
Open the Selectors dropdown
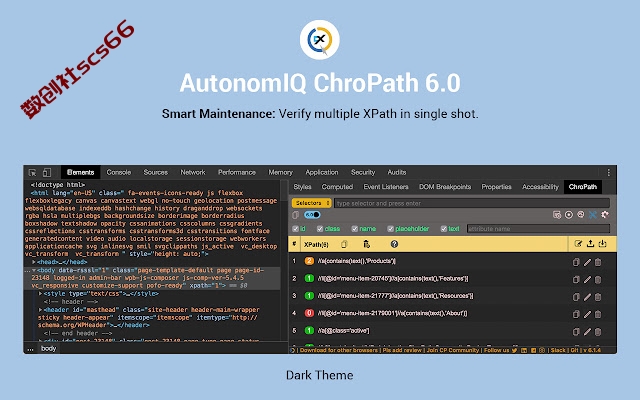[x=311, y=203]
